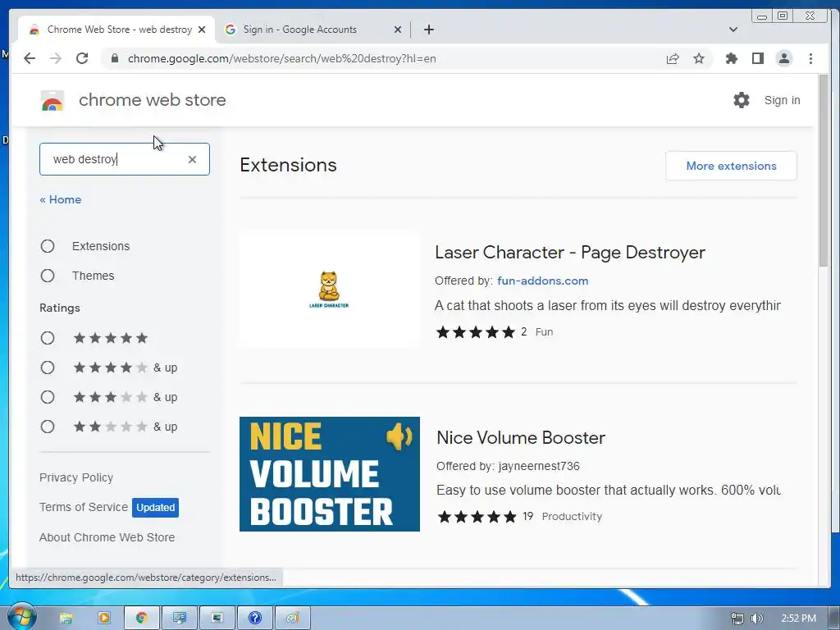
Task: Filter by four stars & up
Action: 48,367
